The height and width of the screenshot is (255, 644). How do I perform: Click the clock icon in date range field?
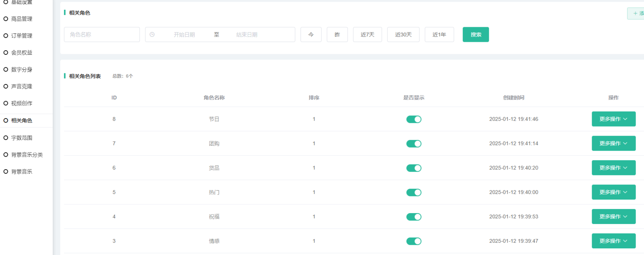(152, 35)
